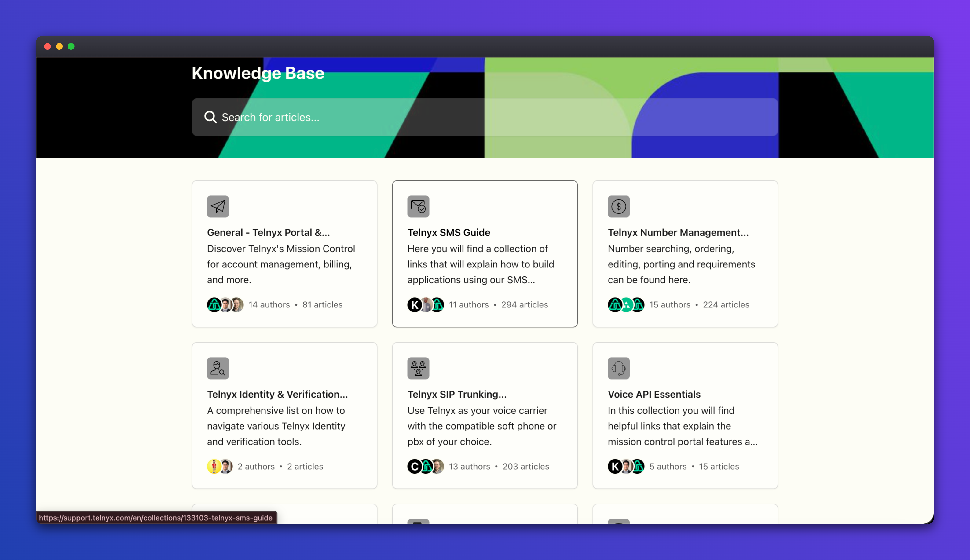This screenshot has width=970, height=560.
Task: Click '15 authors' in Number Management card
Action: click(669, 305)
